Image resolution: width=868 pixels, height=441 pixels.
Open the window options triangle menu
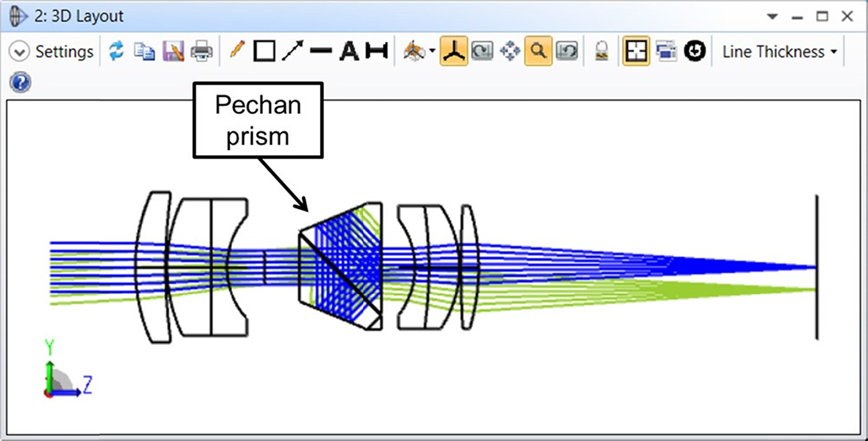[772, 17]
